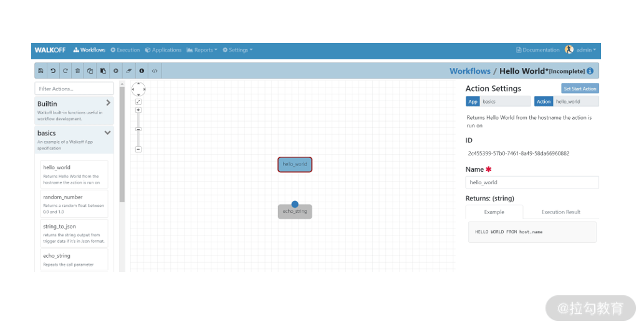The width and height of the screenshot is (644, 329).
Task: Collapse the basics app section
Action: point(108,133)
